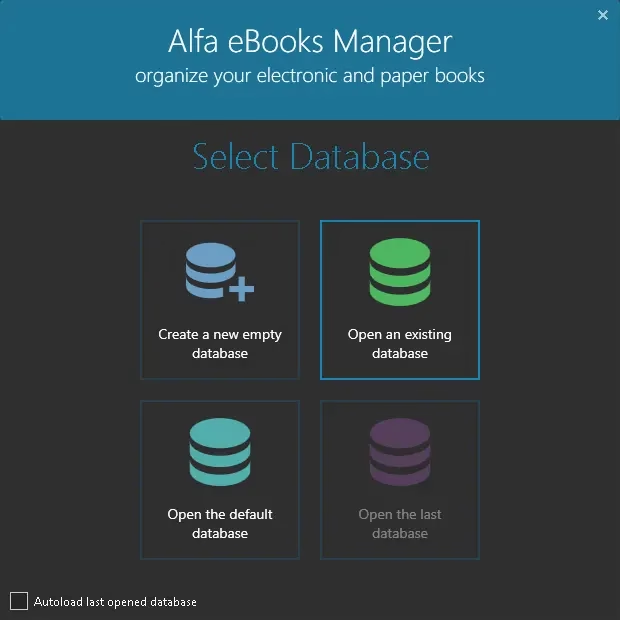The height and width of the screenshot is (620, 620).
Task: Click the 'Autoload last opened database' label
Action: coord(115,602)
